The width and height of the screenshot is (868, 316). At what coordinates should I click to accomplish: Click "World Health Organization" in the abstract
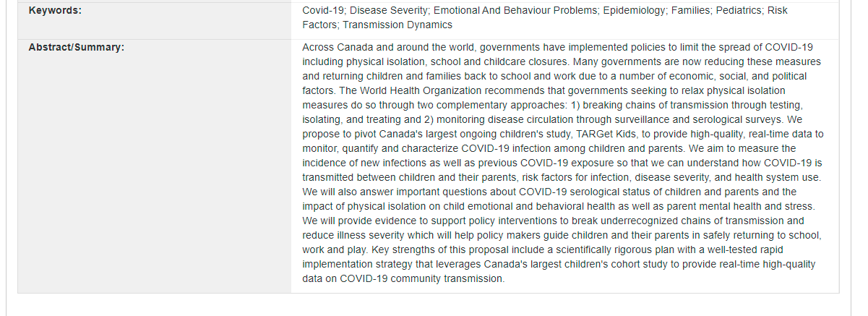pyautogui.click(x=423, y=91)
